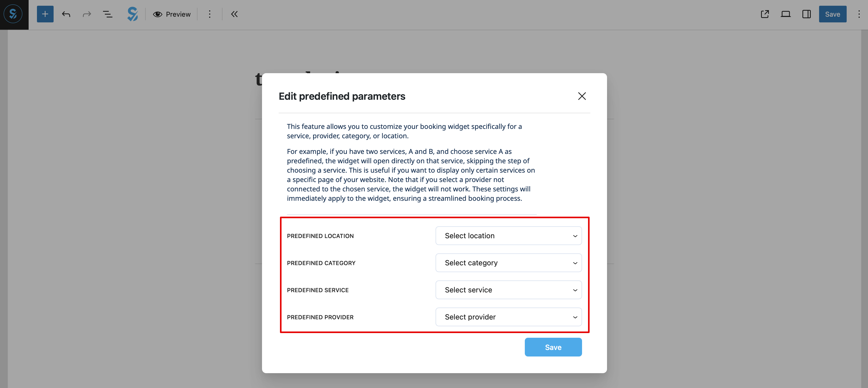Screen dimensions: 868x388
Task: Open the editor options three-dot menu
Action: (859, 14)
